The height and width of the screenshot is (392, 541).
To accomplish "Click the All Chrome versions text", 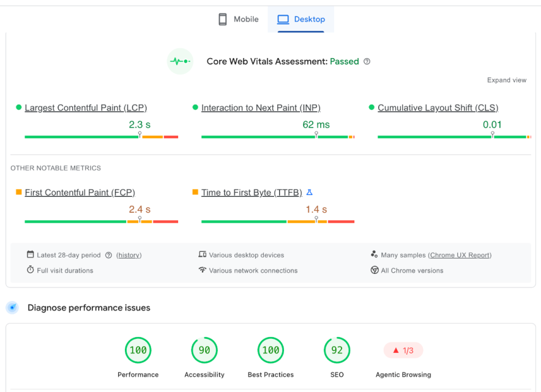I will [412, 271].
